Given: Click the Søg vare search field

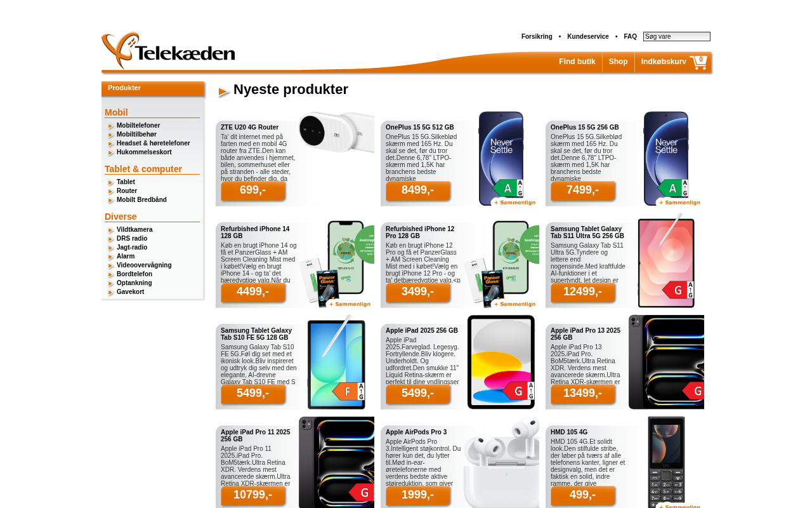Looking at the screenshot, I should coord(677,37).
